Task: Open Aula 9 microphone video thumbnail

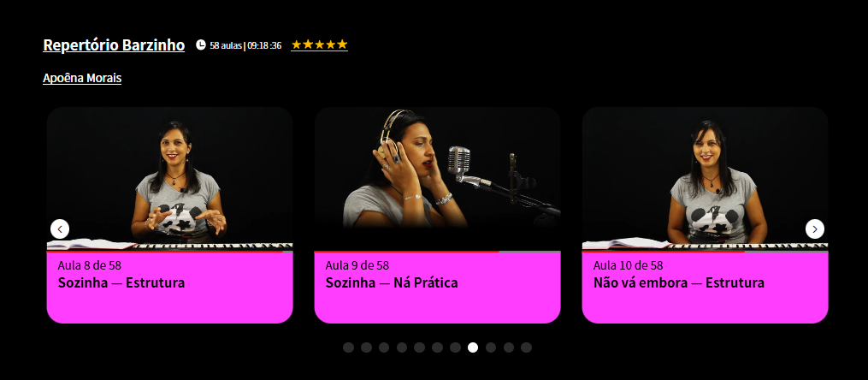Action: pos(437,179)
